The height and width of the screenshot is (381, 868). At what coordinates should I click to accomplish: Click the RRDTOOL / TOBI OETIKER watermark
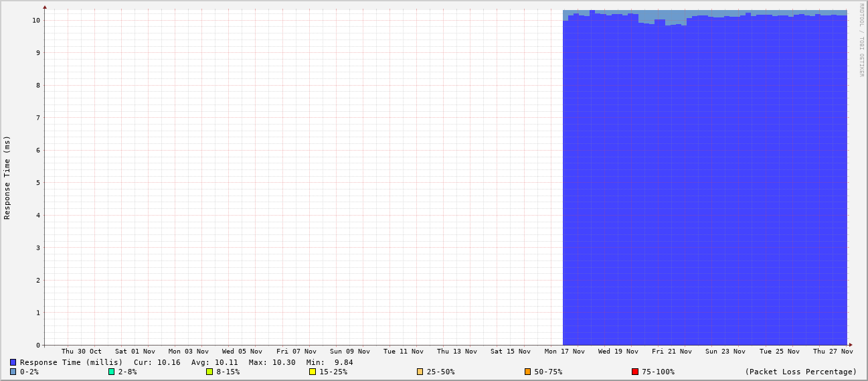click(861, 40)
